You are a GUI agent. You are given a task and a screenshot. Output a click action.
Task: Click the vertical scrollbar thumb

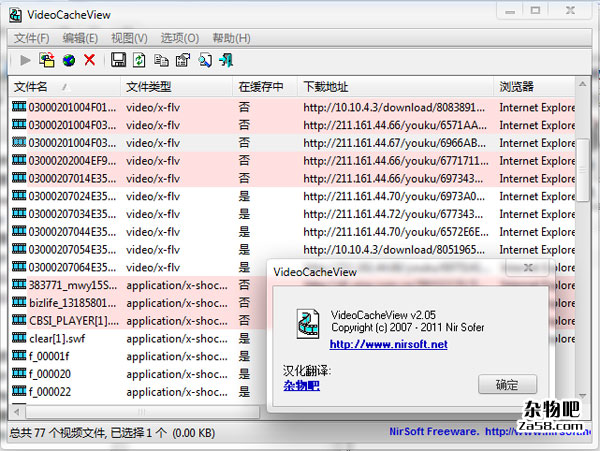click(582, 170)
